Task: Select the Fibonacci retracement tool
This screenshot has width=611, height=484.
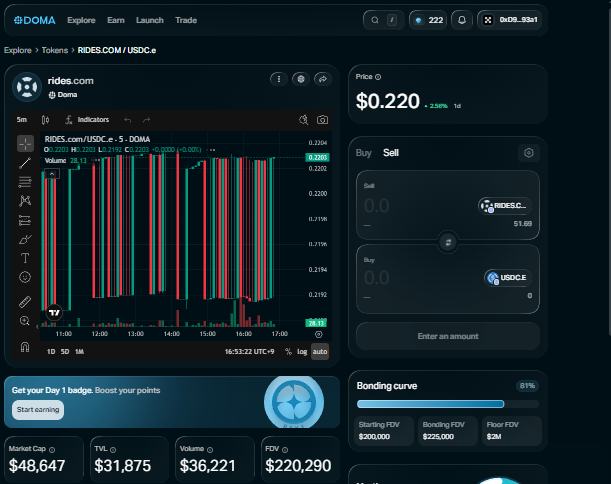Action: click(25, 182)
